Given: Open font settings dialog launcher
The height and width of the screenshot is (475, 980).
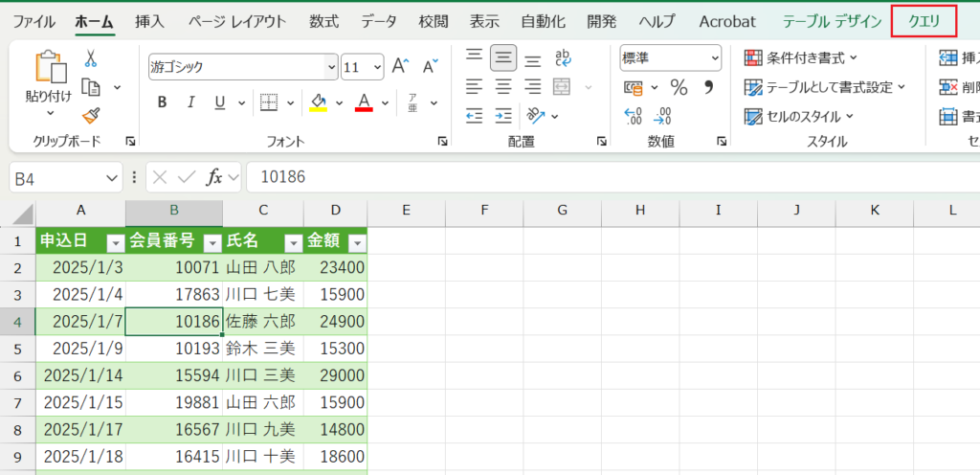Looking at the screenshot, I should click(442, 142).
